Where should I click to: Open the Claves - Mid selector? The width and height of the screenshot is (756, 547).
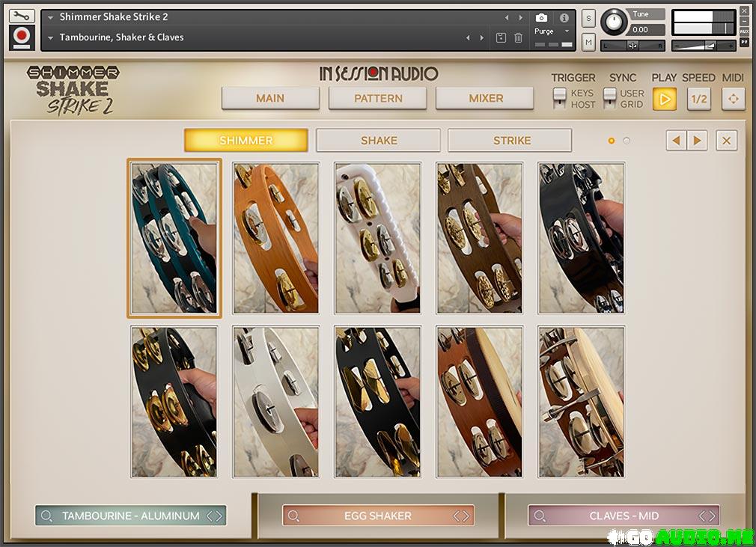coord(624,516)
